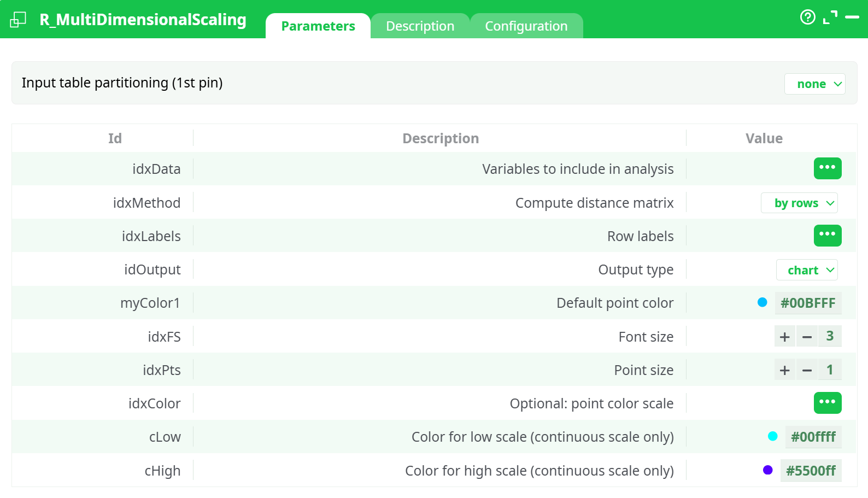Screen dimensions: 868x498
Task: Open the optional point color scale ellipsis
Action: coord(828,403)
